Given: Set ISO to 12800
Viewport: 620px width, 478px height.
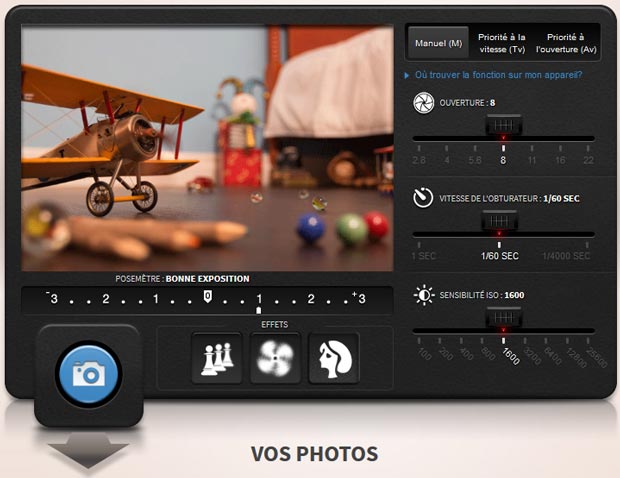Looking at the screenshot, I should (x=575, y=357).
